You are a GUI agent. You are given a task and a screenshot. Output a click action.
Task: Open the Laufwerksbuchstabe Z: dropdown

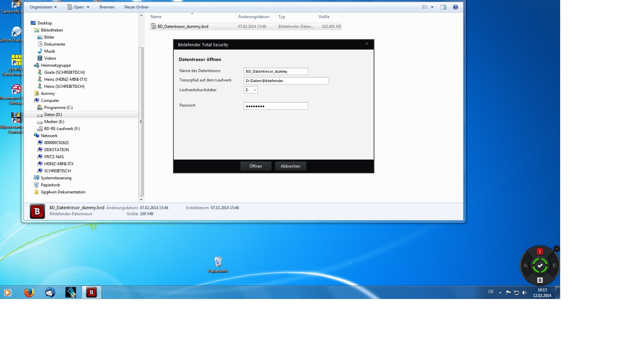tap(251, 90)
